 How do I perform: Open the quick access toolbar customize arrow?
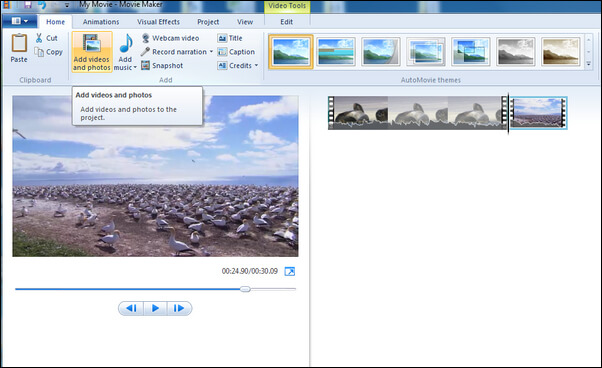tap(67, 5)
